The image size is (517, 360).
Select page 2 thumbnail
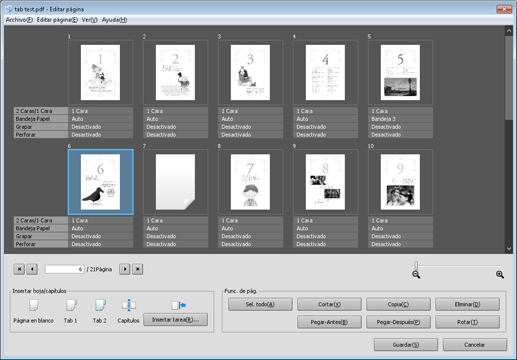coord(175,72)
